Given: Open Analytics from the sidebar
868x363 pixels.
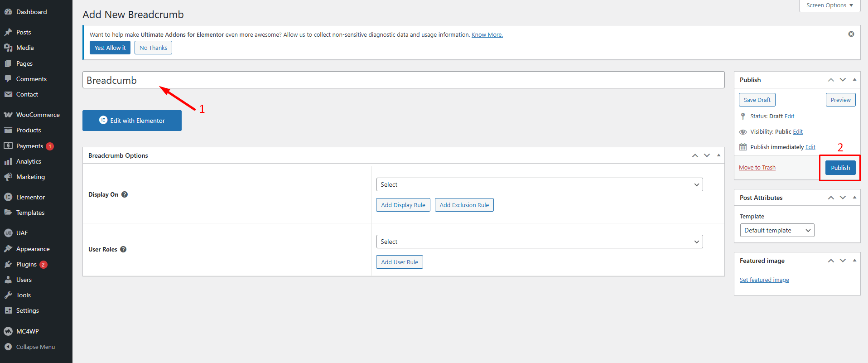Looking at the screenshot, I should tap(29, 161).
